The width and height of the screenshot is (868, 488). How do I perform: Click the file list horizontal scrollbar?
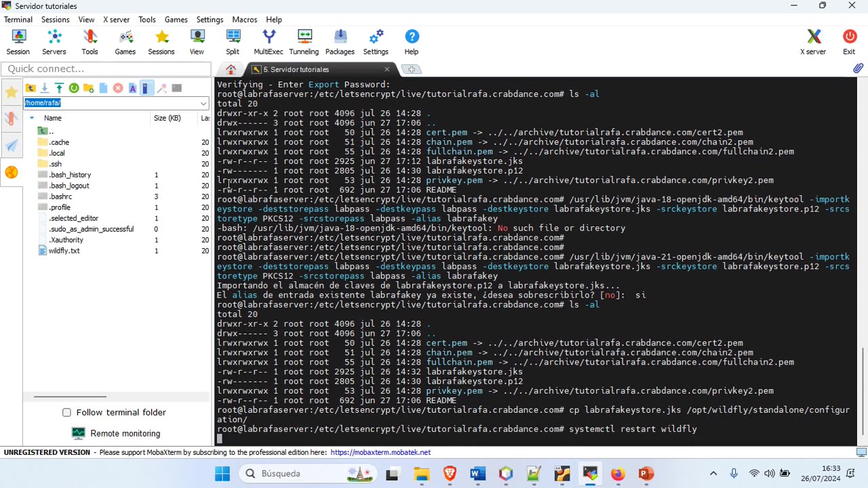coord(70,396)
